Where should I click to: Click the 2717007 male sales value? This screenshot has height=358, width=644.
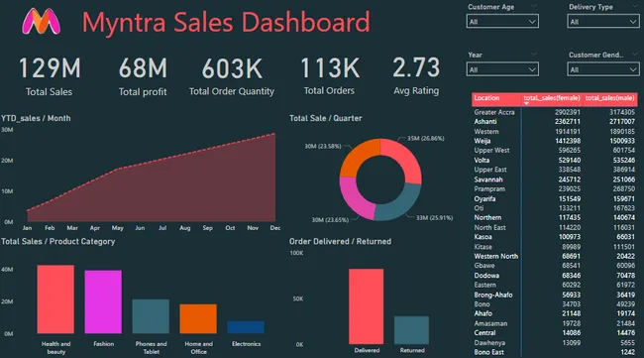(622, 122)
